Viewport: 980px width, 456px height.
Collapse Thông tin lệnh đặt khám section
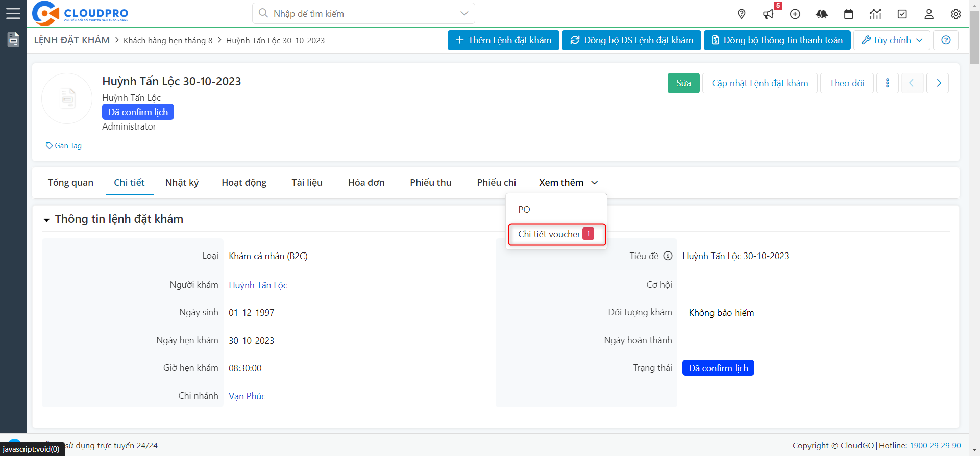pyautogui.click(x=46, y=220)
